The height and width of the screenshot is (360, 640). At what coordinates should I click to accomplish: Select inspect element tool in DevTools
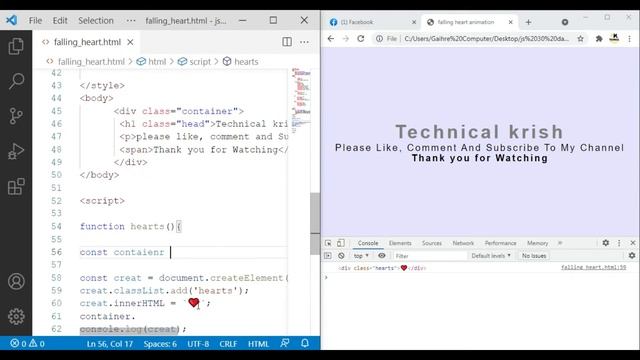coord(328,243)
